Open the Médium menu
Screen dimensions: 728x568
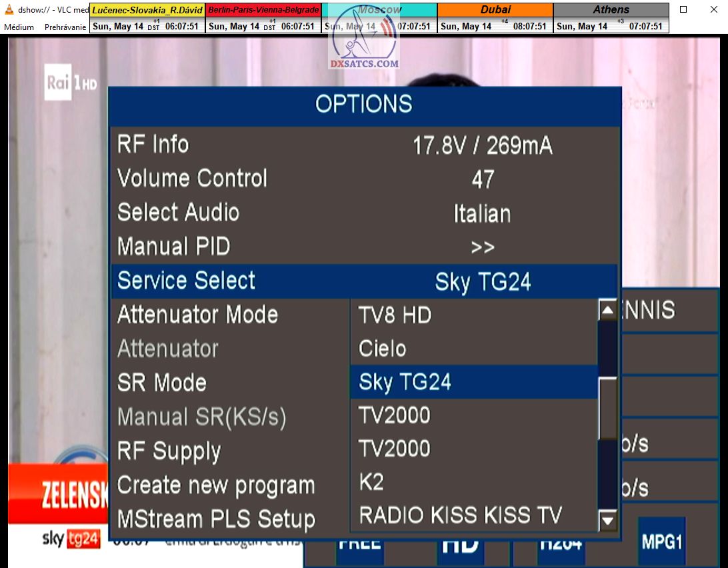click(x=19, y=27)
